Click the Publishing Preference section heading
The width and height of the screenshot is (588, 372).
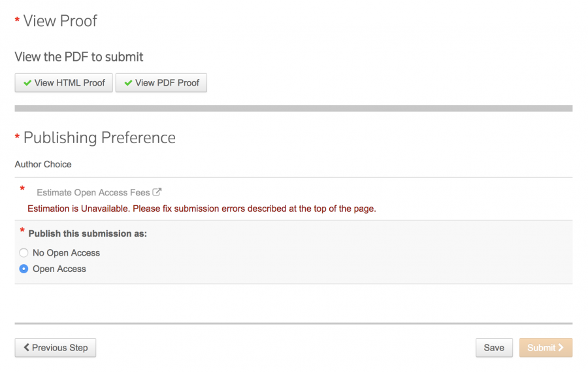pyautogui.click(x=99, y=138)
